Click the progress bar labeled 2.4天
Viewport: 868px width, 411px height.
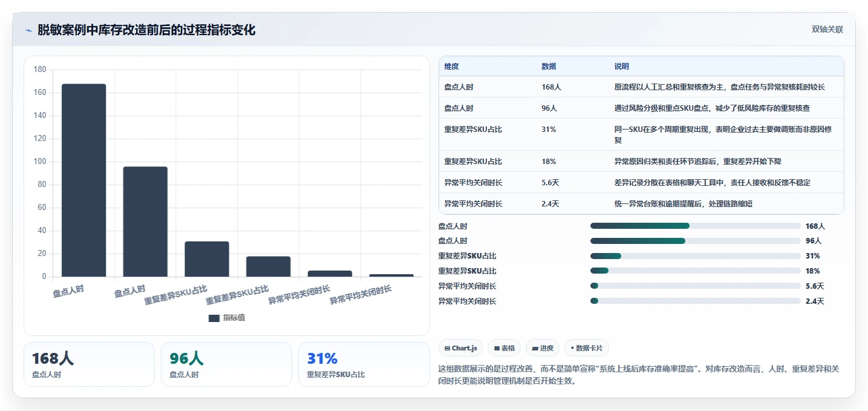[x=696, y=301]
